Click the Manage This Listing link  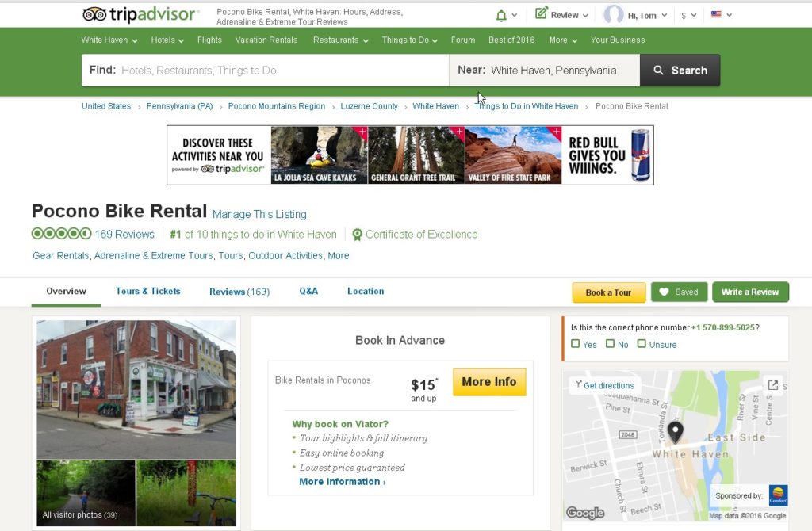[259, 214]
